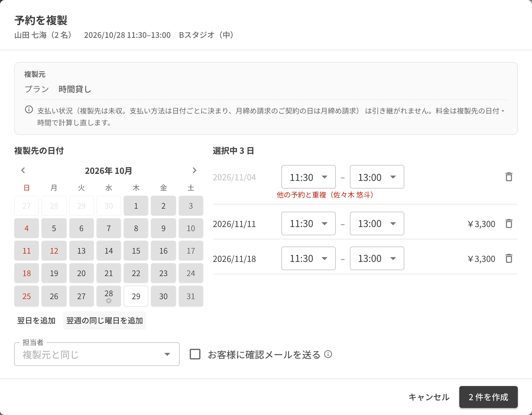The height and width of the screenshot is (415, 532).
Task: Select October 4 Sunday cell
Action: point(27,228)
